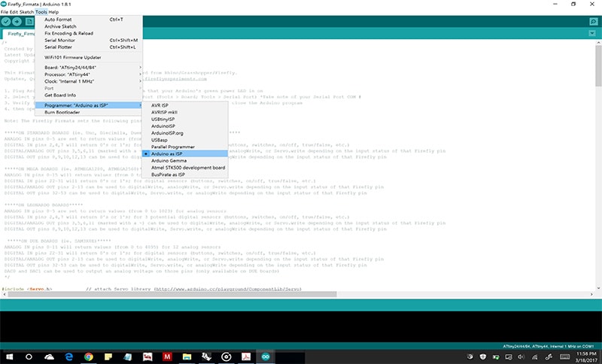The image size is (602, 364).
Task: Select AVRISP mkII programmer
Action: 185,112
